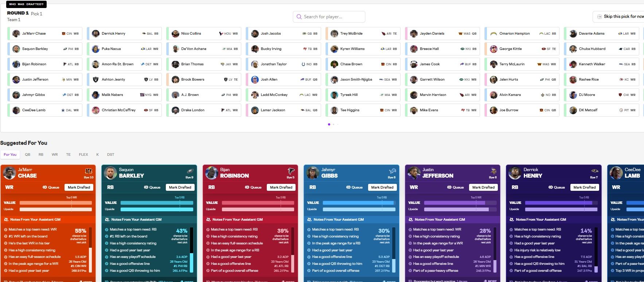Click Assistant GM notes icon on Chase card
The height and width of the screenshot is (282, 644).
[x=6, y=220]
